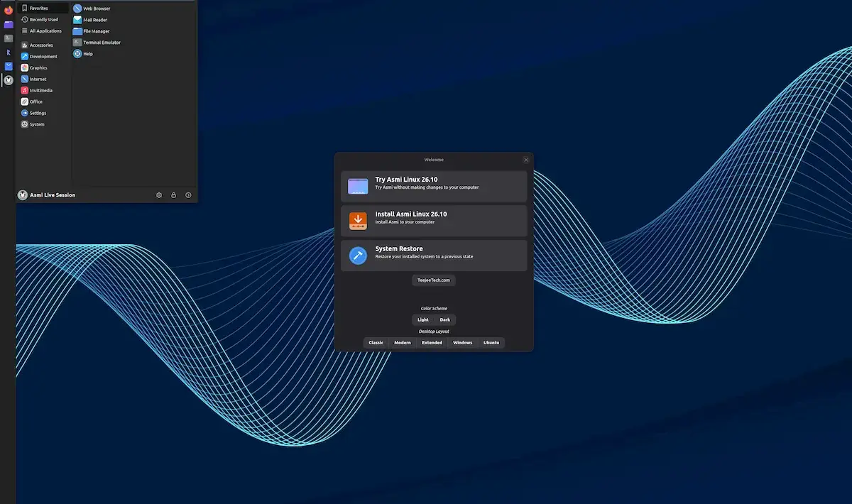Click the lock screen padlock icon
The image size is (852, 504).
(x=173, y=195)
